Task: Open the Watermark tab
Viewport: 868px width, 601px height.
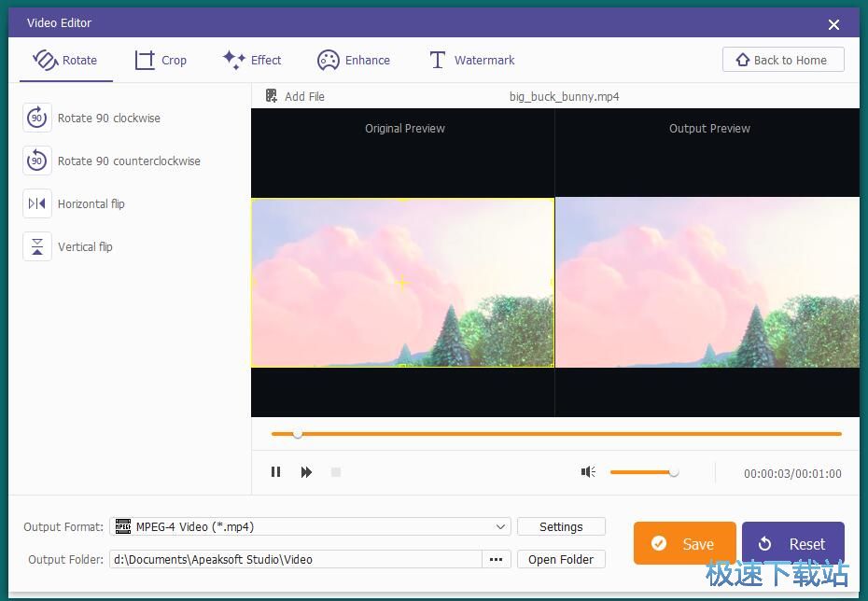Action: (x=472, y=60)
